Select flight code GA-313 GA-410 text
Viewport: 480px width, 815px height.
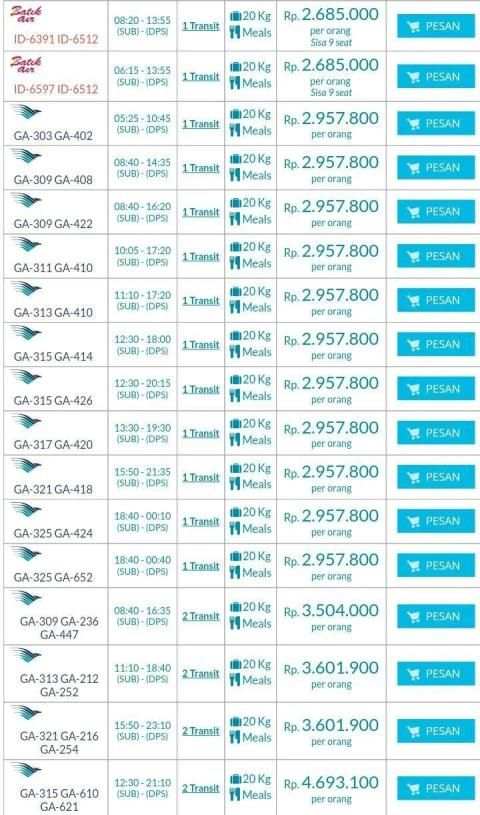click(54, 312)
